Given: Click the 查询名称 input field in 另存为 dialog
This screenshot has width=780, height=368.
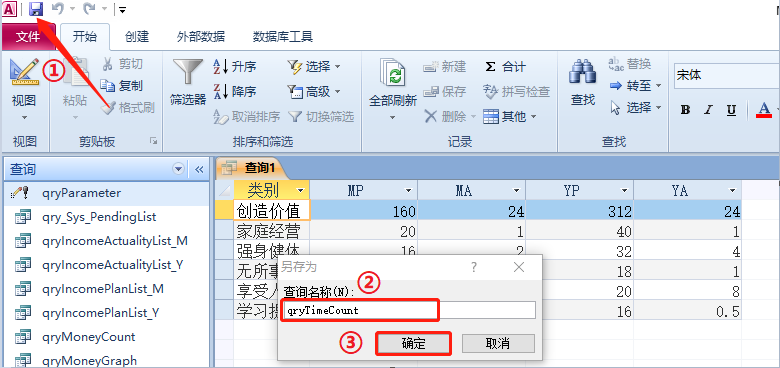Looking at the screenshot, I should click(409, 310).
